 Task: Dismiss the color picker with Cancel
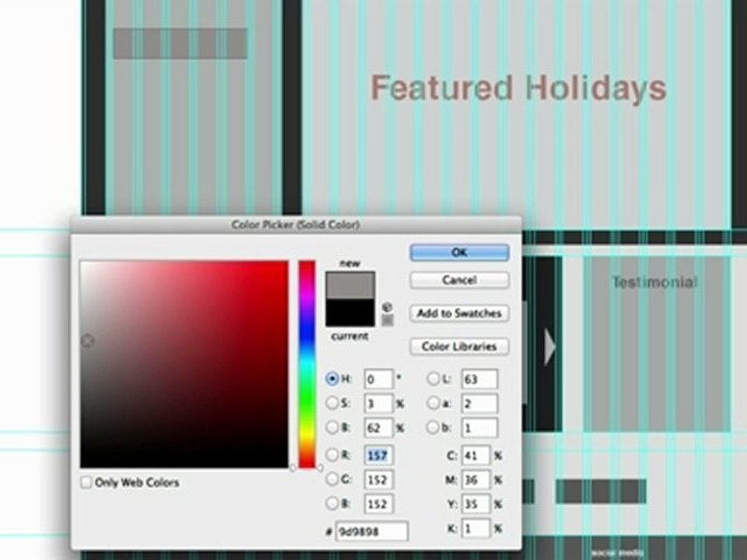459,280
